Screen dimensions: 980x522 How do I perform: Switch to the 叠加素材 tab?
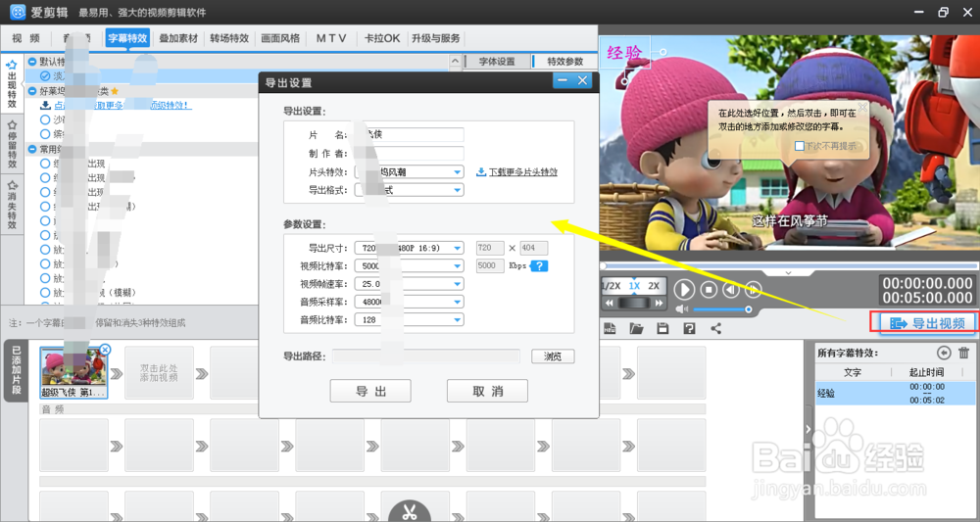[178, 38]
